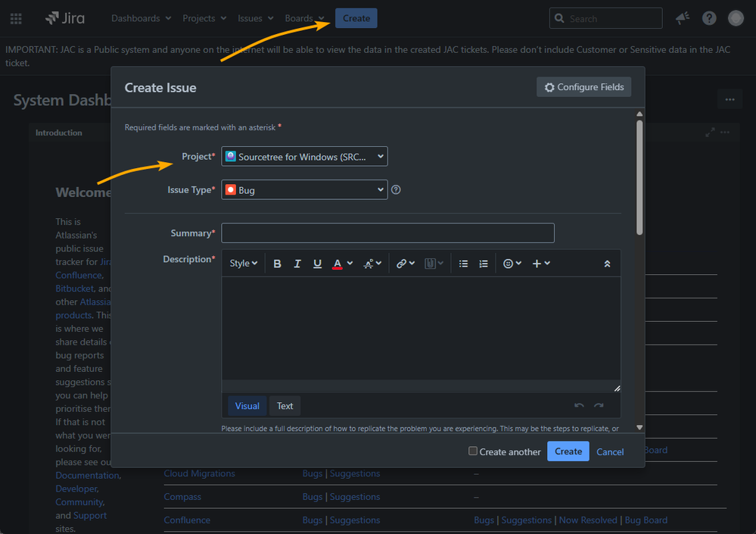Switch to the Visual editor tab

click(247, 406)
